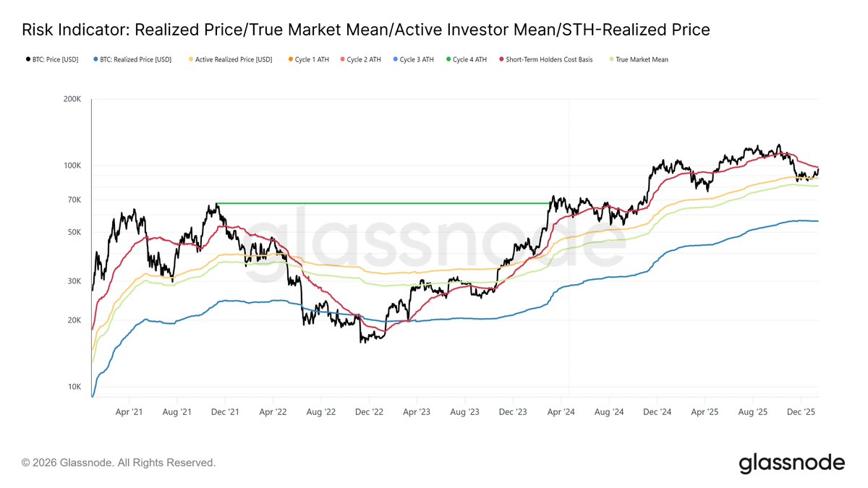Click the blue Cycle 3 ATH legend dot
Image resolution: width=868 pixels, height=488 pixels.
396,60
